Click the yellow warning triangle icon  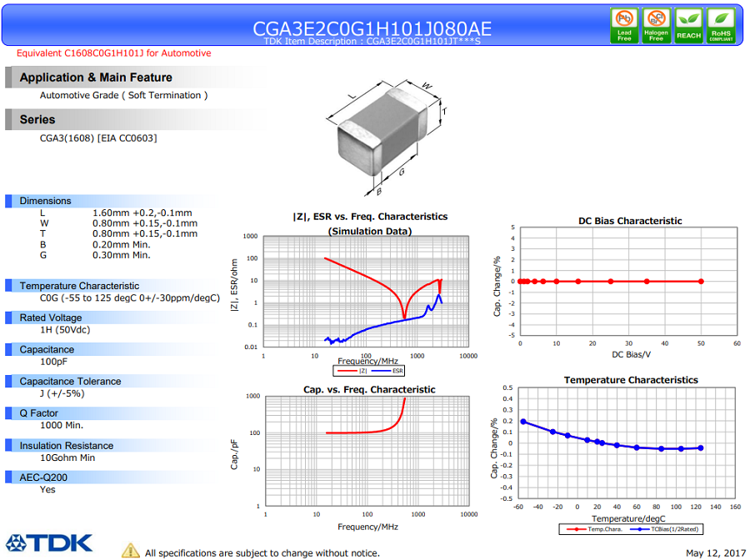click(131, 551)
